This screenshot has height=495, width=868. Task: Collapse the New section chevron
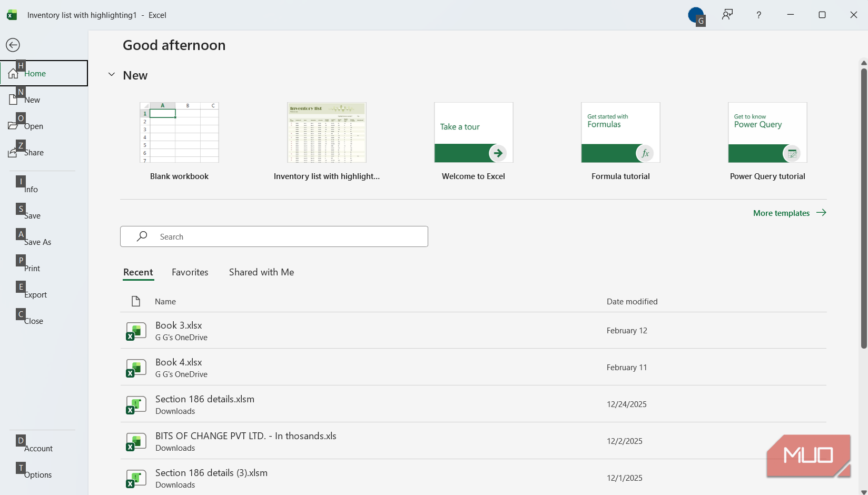[x=112, y=75]
